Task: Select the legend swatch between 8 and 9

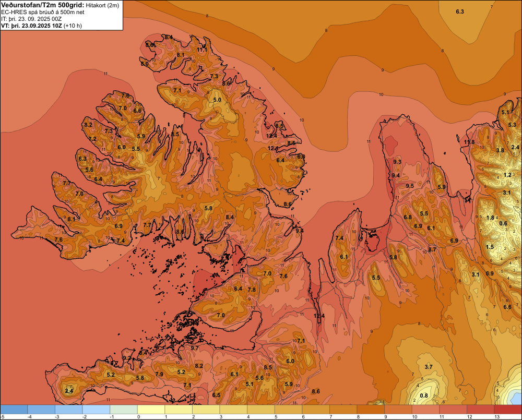Action: pyautogui.click(x=371, y=410)
